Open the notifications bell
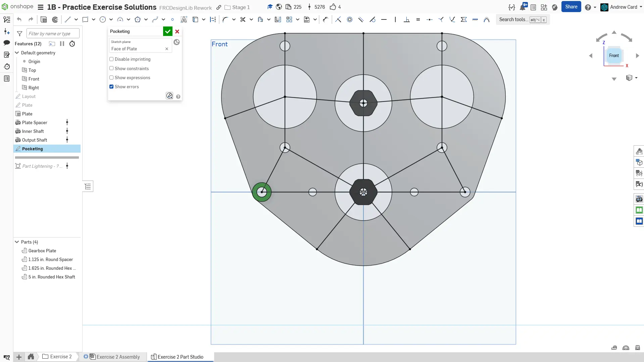The width and height of the screenshot is (644, 362). [523, 7]
